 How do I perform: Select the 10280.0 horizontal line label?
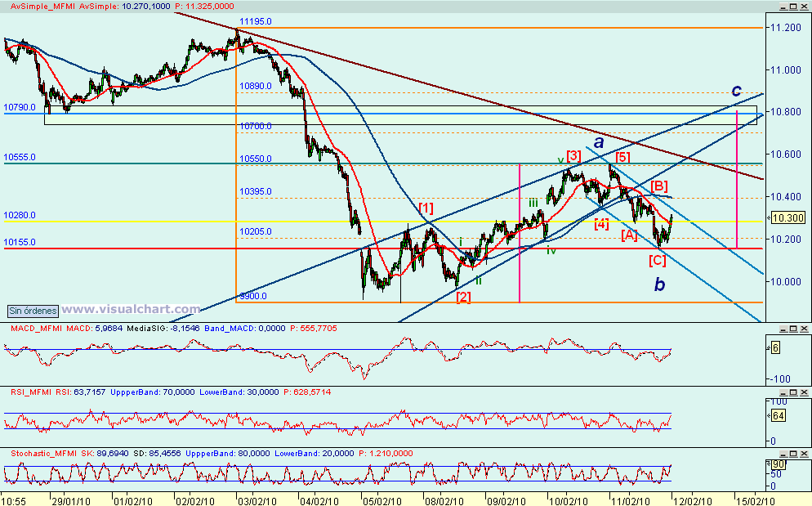click(20, 216)
